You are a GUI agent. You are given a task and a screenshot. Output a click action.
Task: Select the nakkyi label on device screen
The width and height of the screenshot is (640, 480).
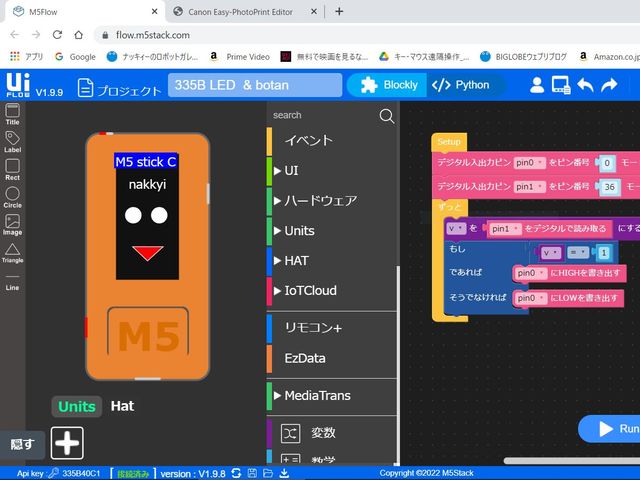(x=147, y=184)
